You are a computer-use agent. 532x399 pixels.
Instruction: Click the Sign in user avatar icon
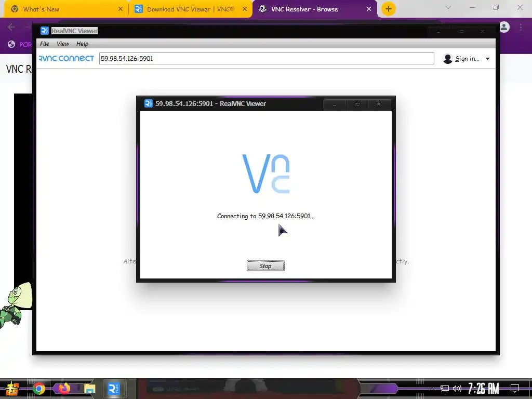[x=447, y=59]
